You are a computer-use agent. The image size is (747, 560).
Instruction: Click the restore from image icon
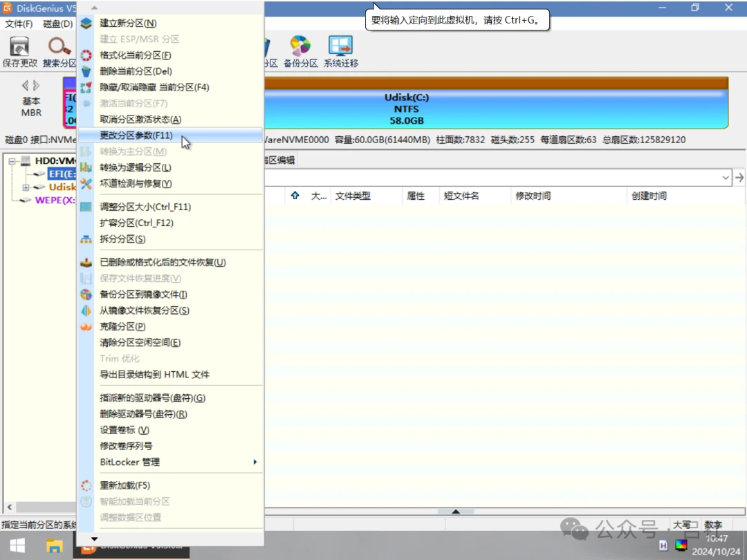tap(86, 310)
